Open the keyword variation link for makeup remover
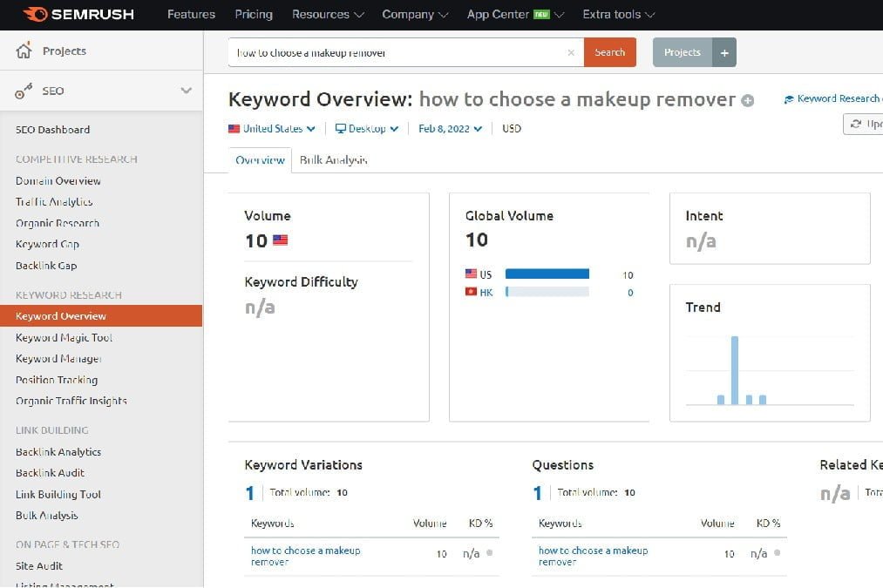883x588 pixels. tap(304, 556)
